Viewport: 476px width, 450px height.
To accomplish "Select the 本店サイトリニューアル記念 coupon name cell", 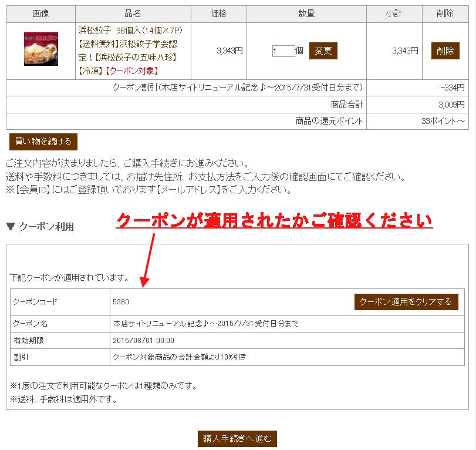I will click(x=287, y=324).
